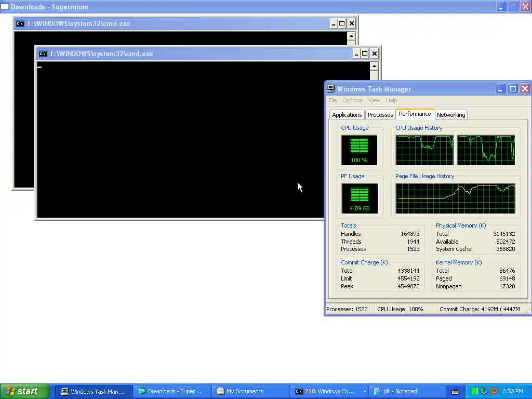Viewport: 532px width, 399px height.
Task: Minimize the Supermium Downloads window
Action: point(501,6)
